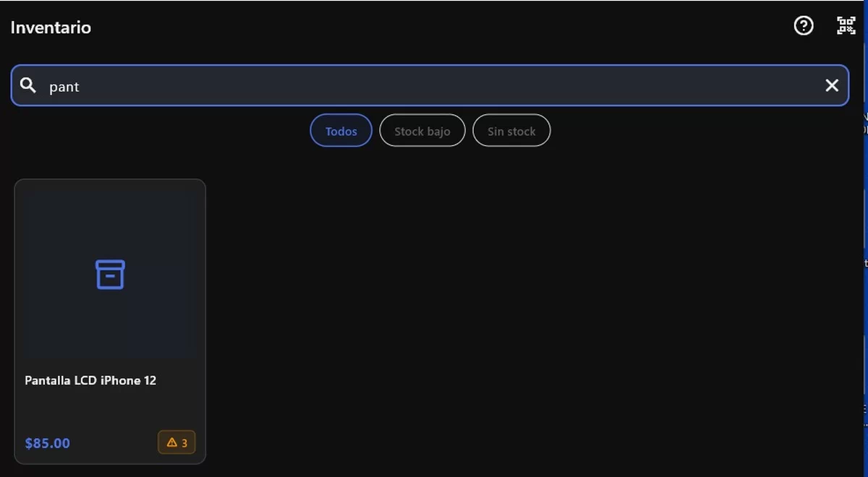Click the archive box icon on product card
868x477 pixels.
[x=110, y=275]
